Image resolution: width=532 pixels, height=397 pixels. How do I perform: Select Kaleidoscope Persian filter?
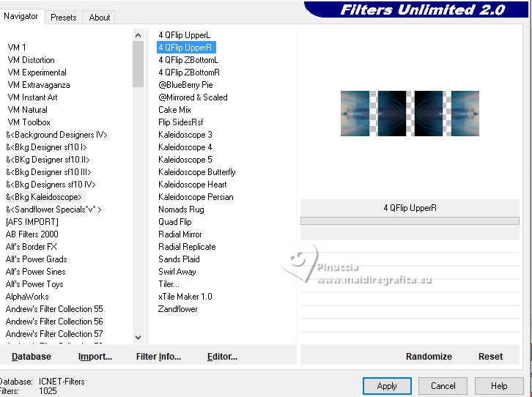click(196, 197)
